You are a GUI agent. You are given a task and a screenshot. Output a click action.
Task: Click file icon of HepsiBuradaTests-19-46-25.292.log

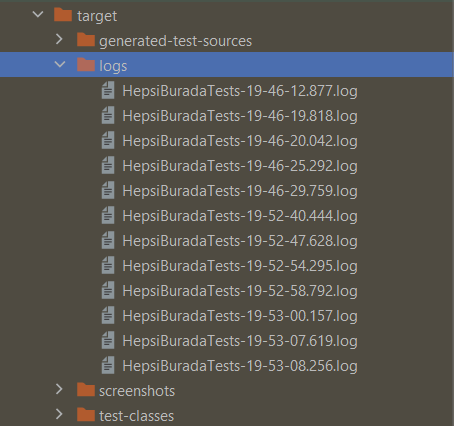(x=108, y=166)
